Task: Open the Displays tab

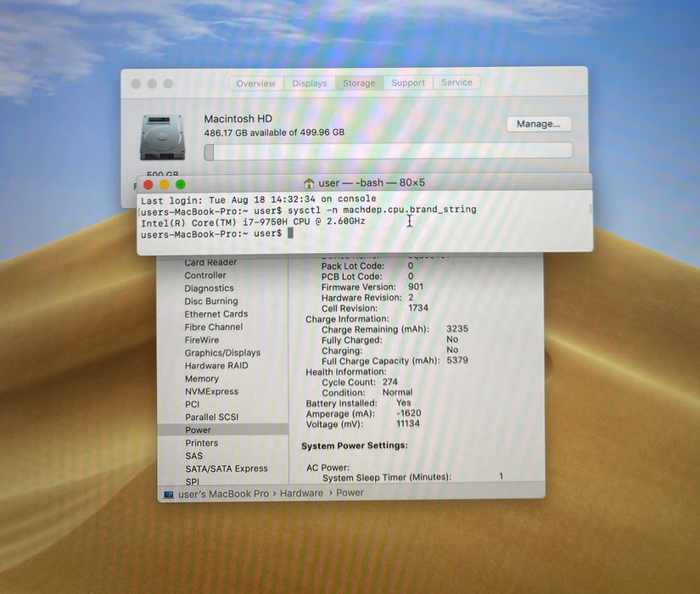Action: pyautogui.click(x=310, y=83)
